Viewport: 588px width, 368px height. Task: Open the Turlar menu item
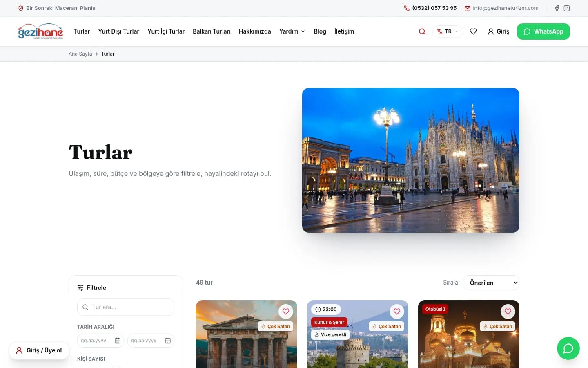pos(82,31)
